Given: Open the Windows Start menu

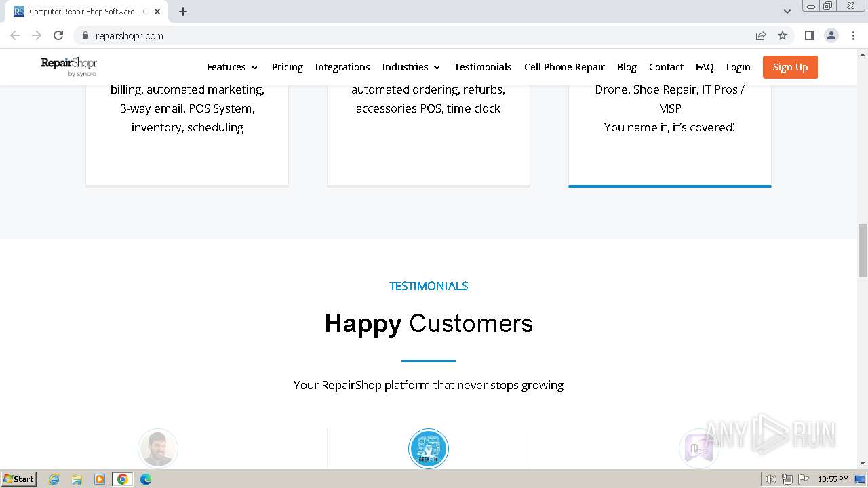Looking at the screenshot, I should (x=18, y=479).
